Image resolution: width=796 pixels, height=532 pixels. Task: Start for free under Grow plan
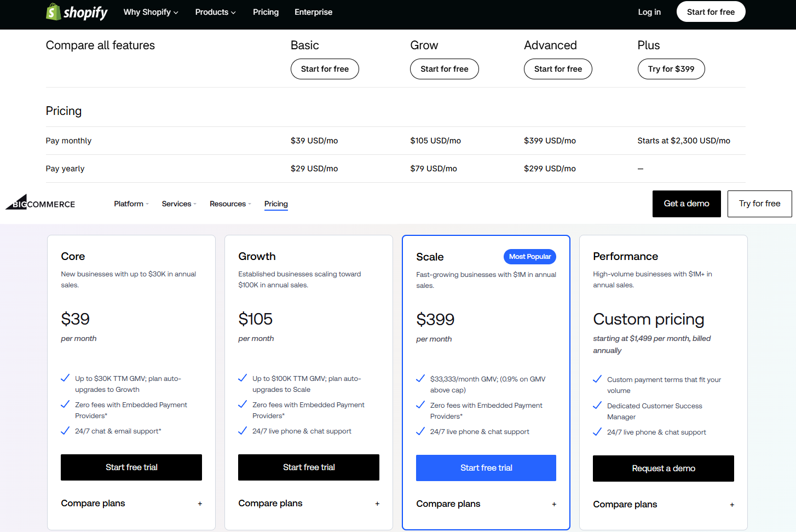444,69
